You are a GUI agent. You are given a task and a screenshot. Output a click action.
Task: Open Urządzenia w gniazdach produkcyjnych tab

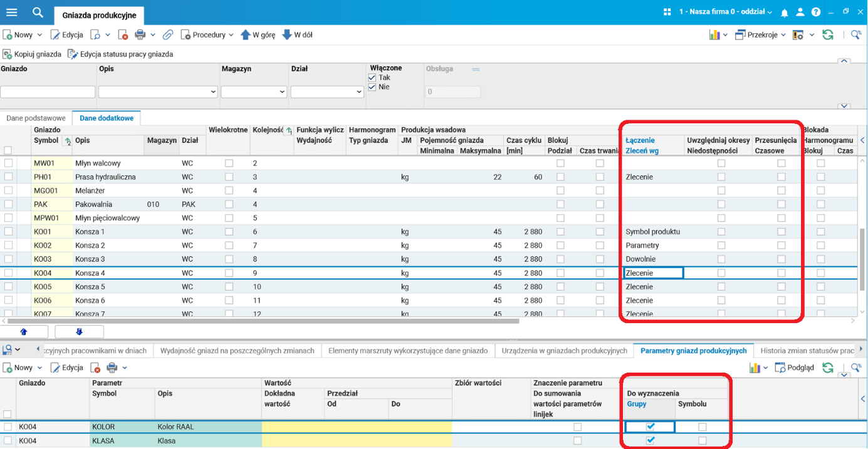coord(564,351)
